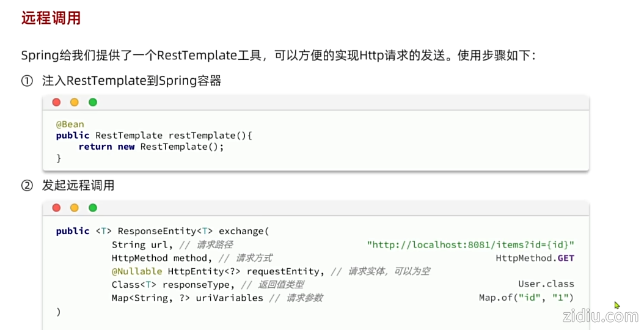Viewport: 644px width, 330px height.
Task: Click the 远程调用 slide title
Action: click(x=51, y=18)
